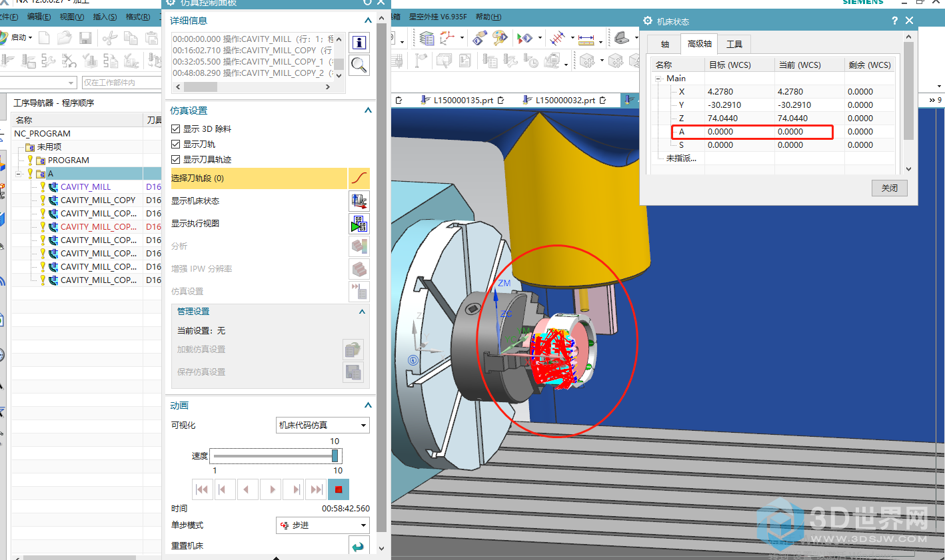Open the 可视化 dropdown showing 机床代码仿真
This screenshot has width=945, height=560.
tap(323, 425)
